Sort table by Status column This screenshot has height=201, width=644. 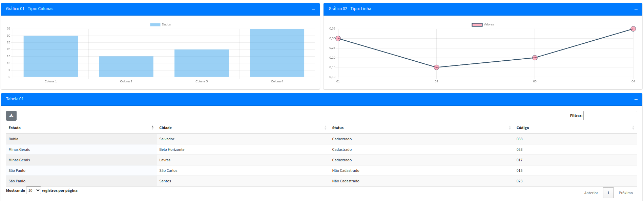[x=337, y=128]
